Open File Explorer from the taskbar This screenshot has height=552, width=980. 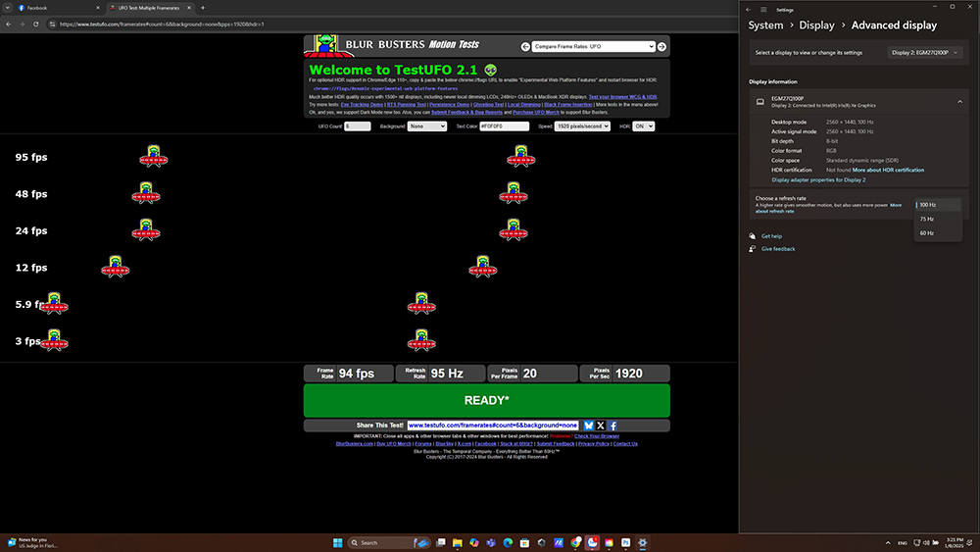[x=458, y=542]
